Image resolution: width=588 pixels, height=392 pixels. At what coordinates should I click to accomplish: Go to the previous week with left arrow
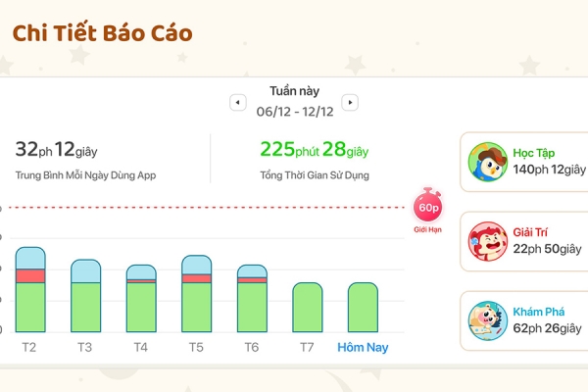point(238,102)
